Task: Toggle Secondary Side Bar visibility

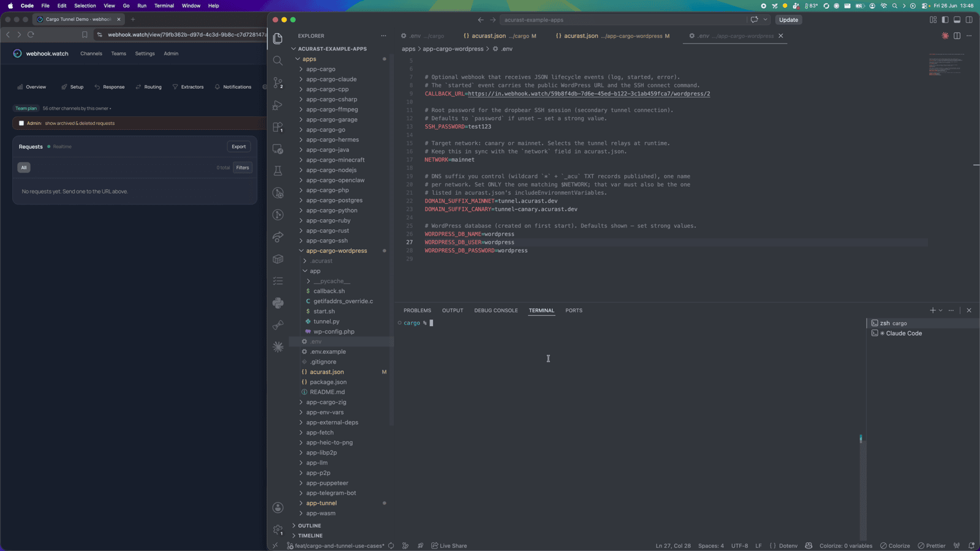Action: pyautogui.click(x=969, y=20)
